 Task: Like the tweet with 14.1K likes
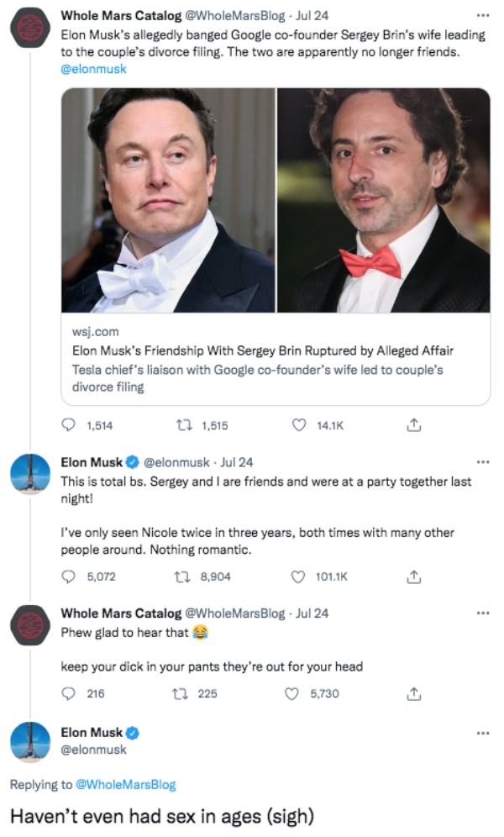point(298,426)
